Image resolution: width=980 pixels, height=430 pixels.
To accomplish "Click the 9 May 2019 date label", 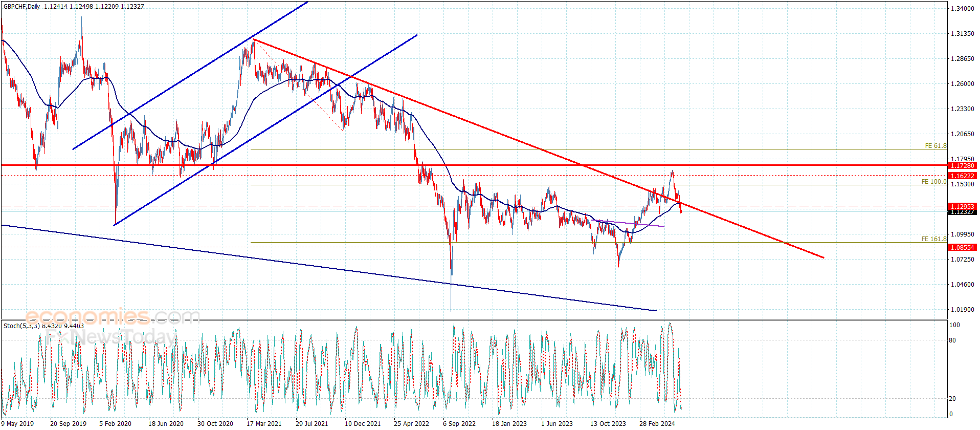I will pos(17,423).
